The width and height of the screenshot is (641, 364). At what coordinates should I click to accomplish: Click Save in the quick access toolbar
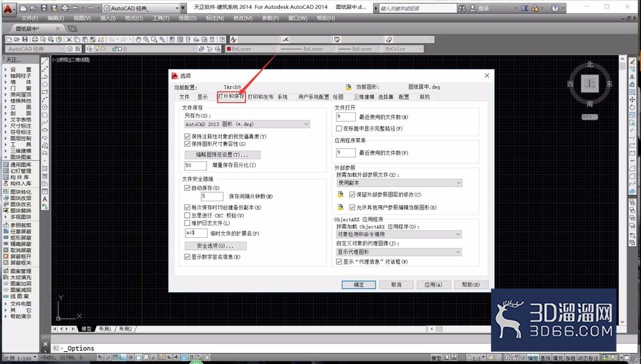44,8
